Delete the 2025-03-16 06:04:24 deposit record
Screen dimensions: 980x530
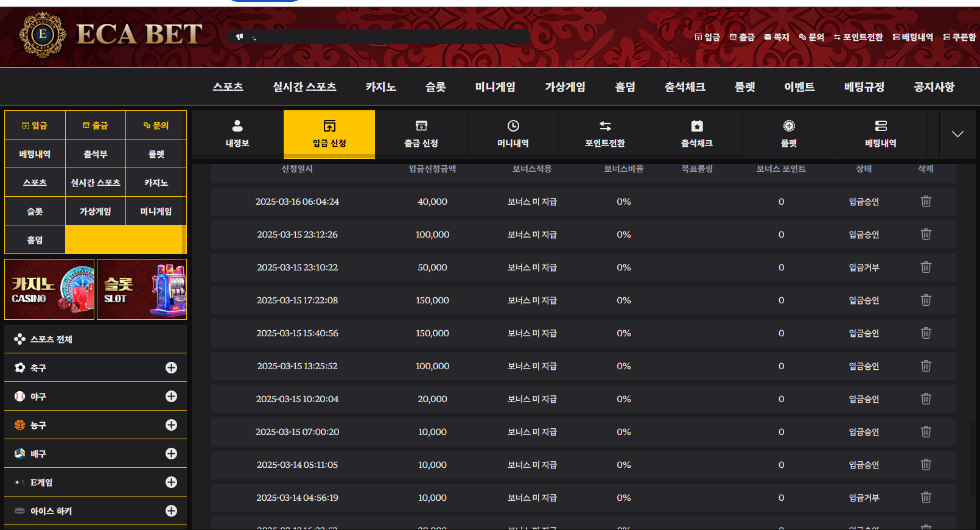tap(926, 202)
